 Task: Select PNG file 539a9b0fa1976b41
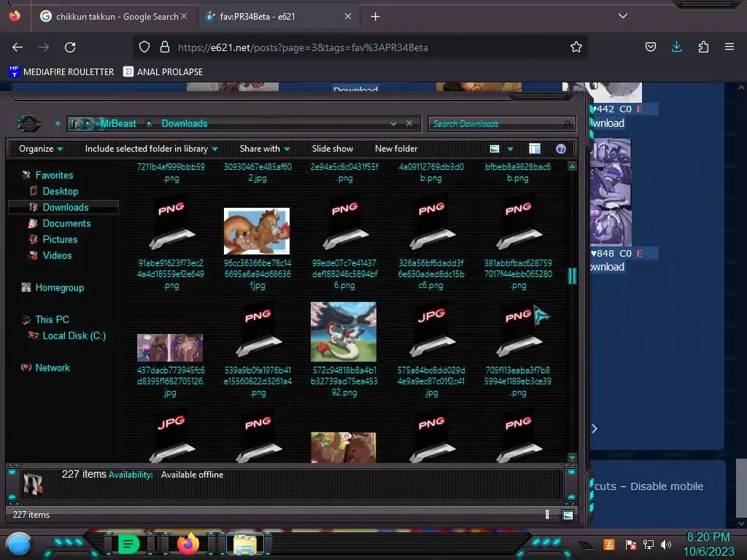[258, 332]
